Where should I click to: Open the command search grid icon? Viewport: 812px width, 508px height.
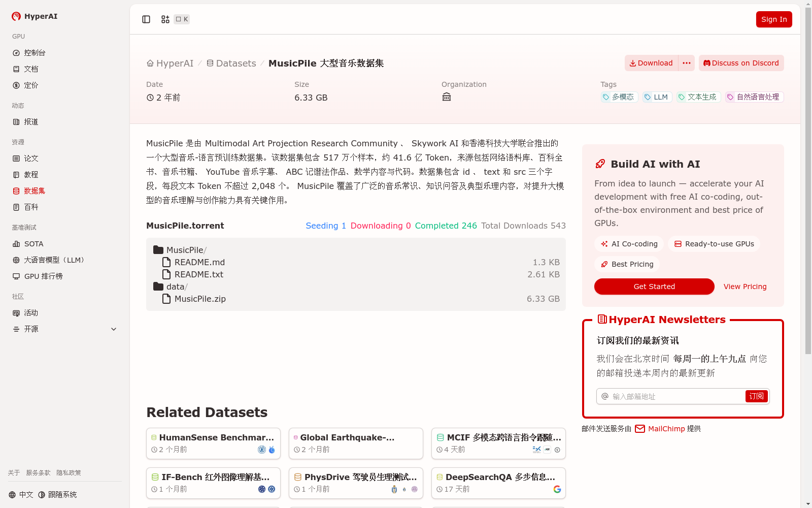coord(165,19)
